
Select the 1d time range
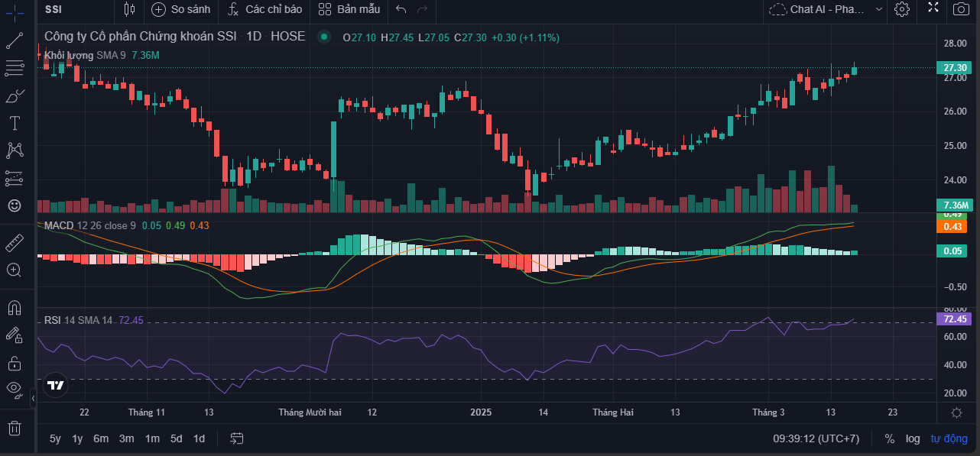(x=199, y=438)
